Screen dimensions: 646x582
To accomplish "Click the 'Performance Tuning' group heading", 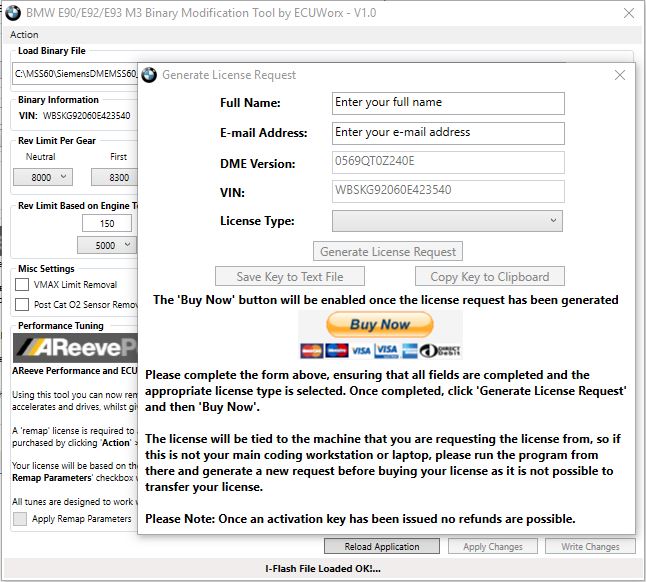I will (x=61, y=325).
